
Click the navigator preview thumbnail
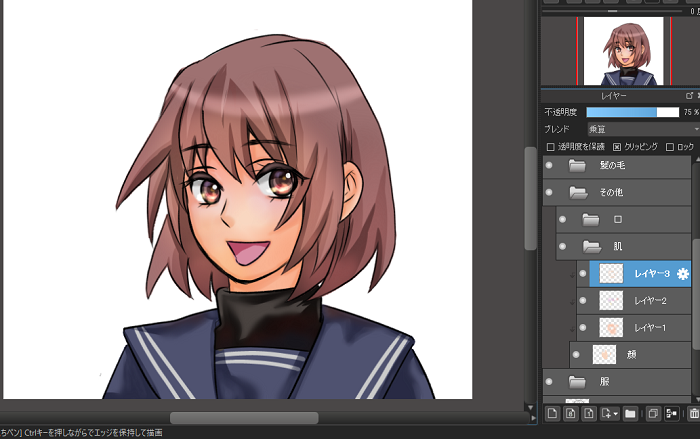click(620, 50)
